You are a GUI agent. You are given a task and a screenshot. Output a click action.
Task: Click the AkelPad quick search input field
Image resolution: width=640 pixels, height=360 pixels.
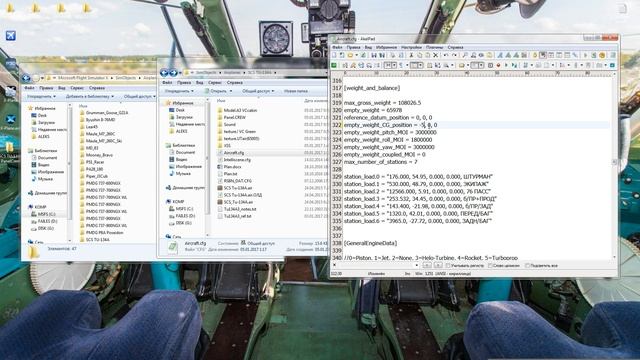[376, 265]
